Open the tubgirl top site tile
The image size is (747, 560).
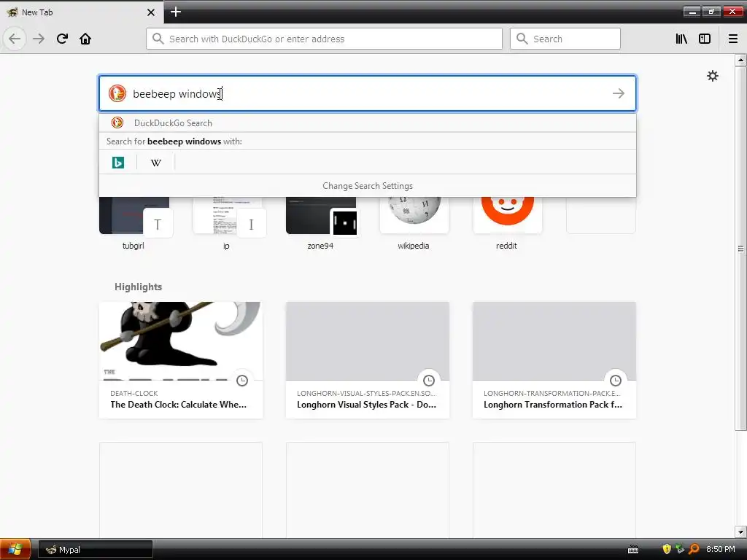point(134,224)
